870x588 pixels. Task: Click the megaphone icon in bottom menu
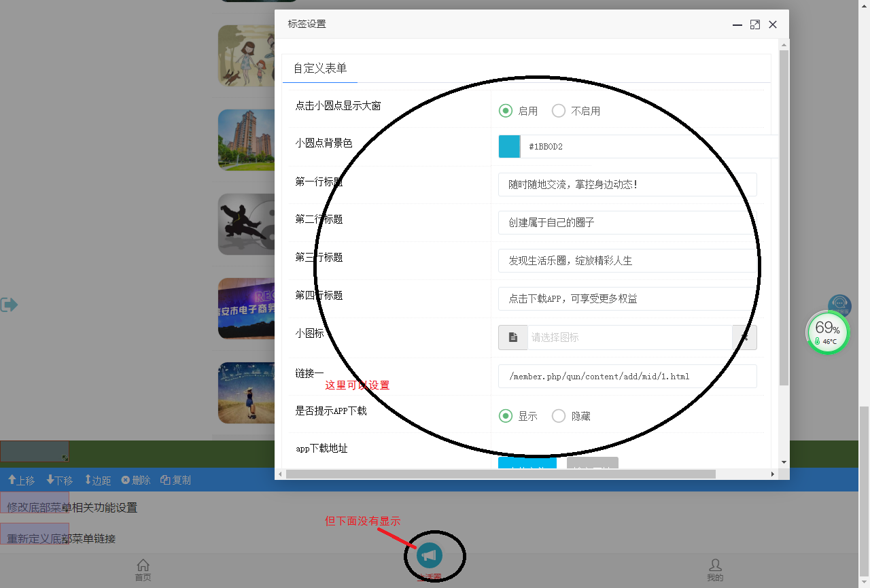(x=429, y=555)
